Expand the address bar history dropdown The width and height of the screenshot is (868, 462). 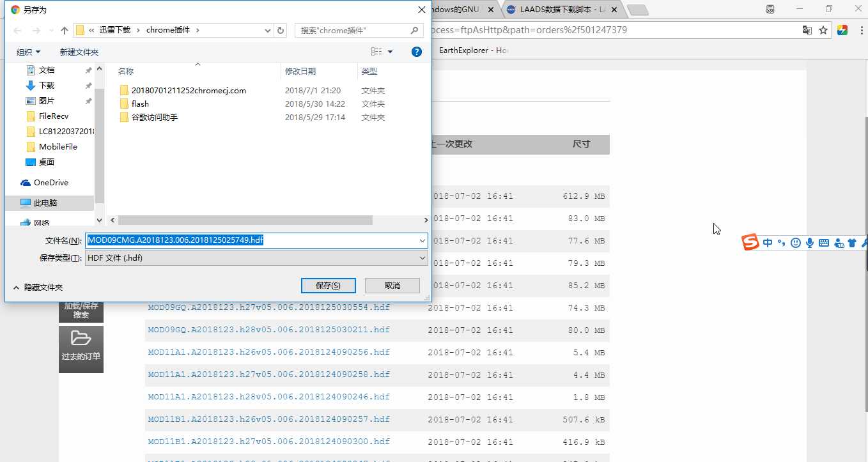268,30
